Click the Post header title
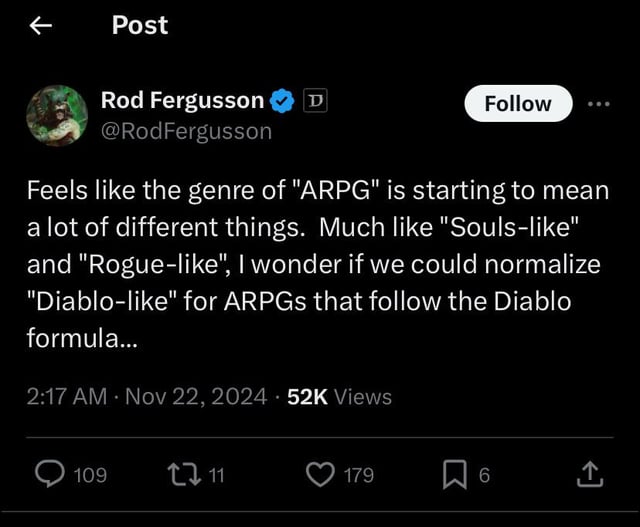640x527 pixels. pyautogui.click(x=140, y=25)
